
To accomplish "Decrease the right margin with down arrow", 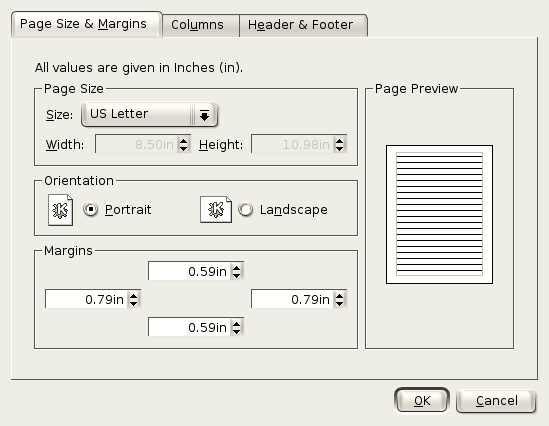I will click(x=340, y=303).
